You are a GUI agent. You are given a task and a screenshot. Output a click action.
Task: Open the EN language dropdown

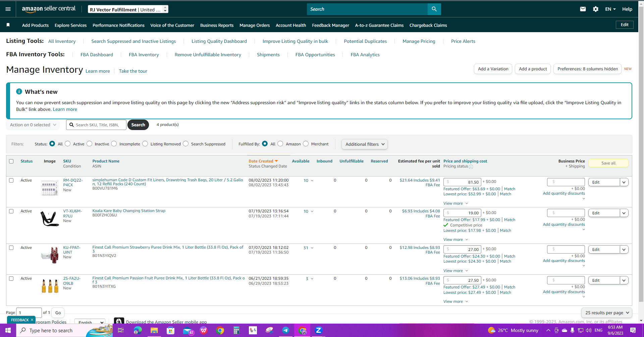coord(610,9)
